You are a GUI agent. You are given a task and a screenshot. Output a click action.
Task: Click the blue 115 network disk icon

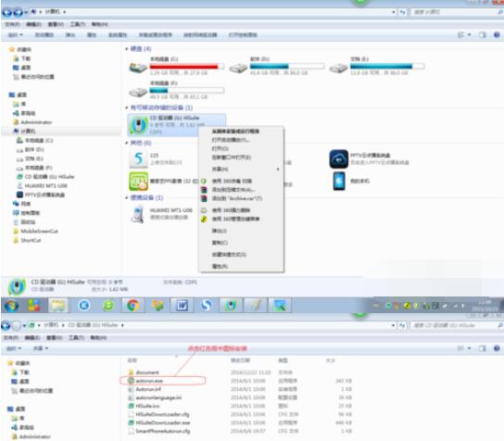point(139,158)
